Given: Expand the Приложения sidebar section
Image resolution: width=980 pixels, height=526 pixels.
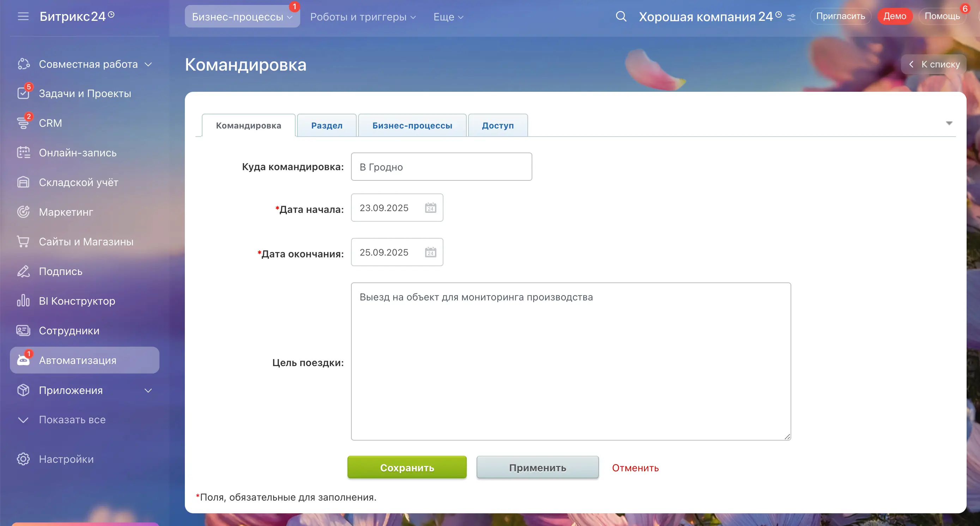Looking at the screenshot, I should coord(149,390).
